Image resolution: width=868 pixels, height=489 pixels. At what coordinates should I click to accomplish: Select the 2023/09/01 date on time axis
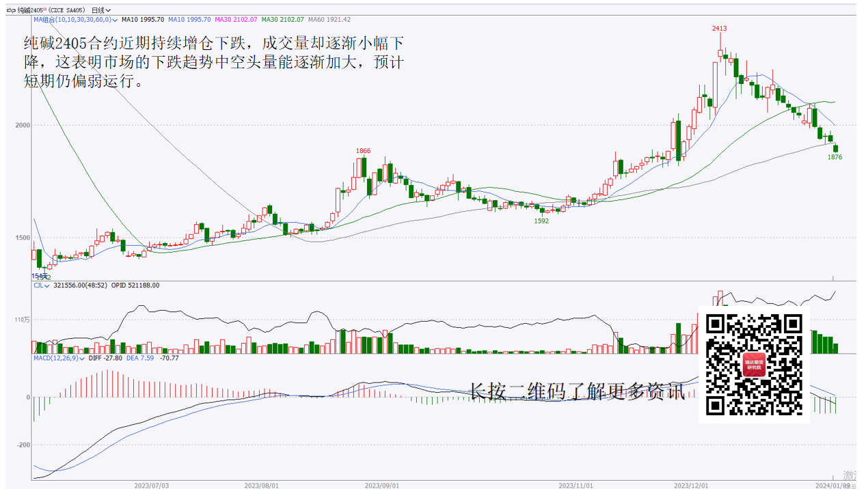381,485
